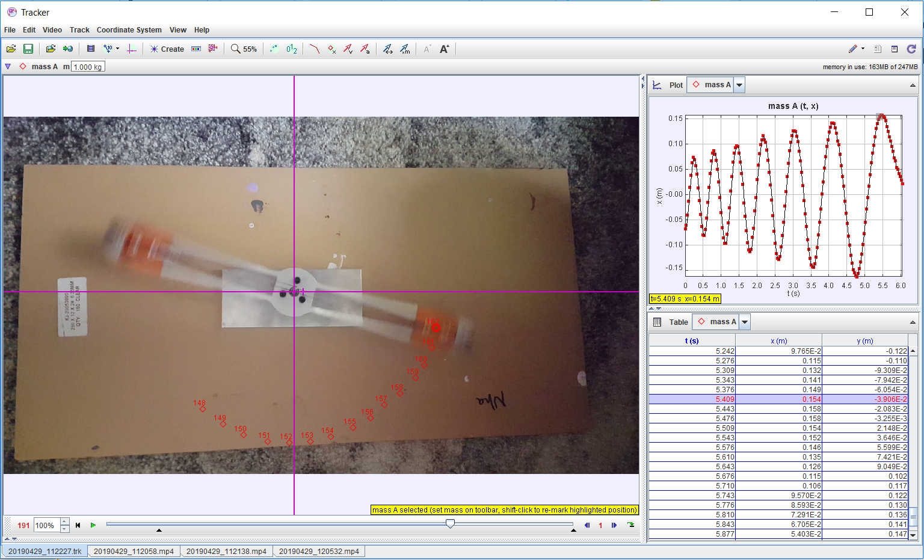Click the Table view icon
The width and height of the screenshot is (924, 560).
pyautogui.click(x=658, y=322)
